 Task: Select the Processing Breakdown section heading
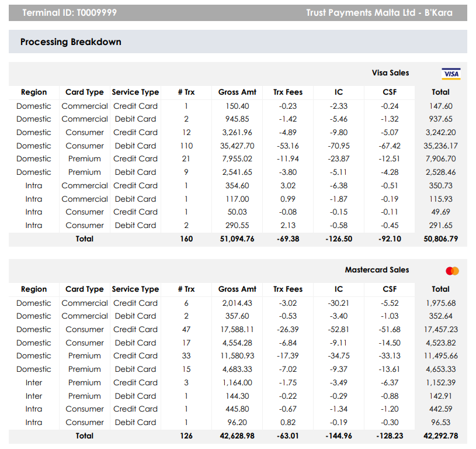pyautogui.click(x=71, y=42)
